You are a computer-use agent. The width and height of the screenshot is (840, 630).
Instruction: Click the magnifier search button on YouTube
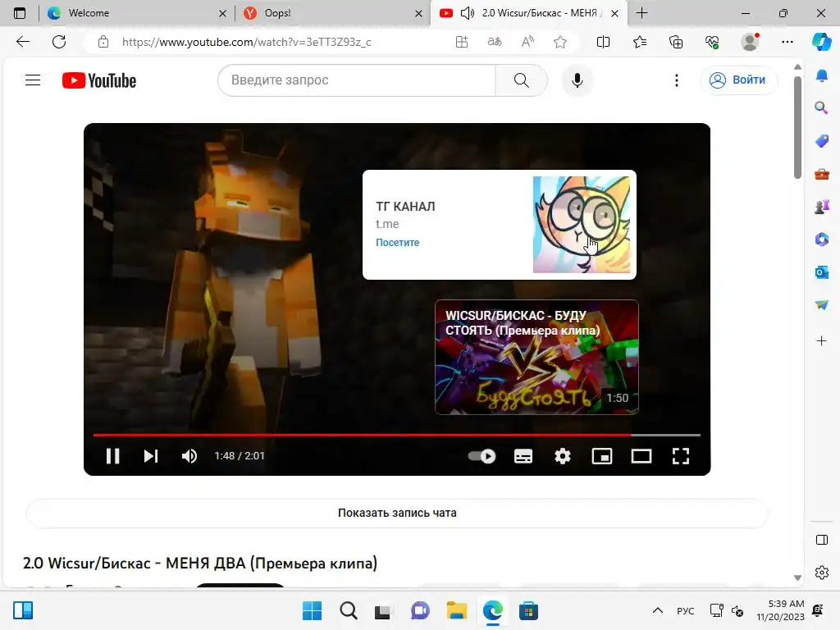tap(521, 80)
